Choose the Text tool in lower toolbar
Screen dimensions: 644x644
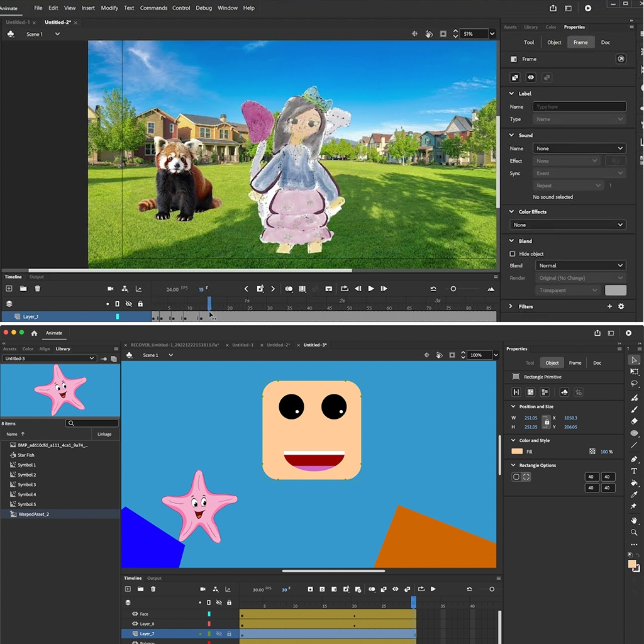634,470
